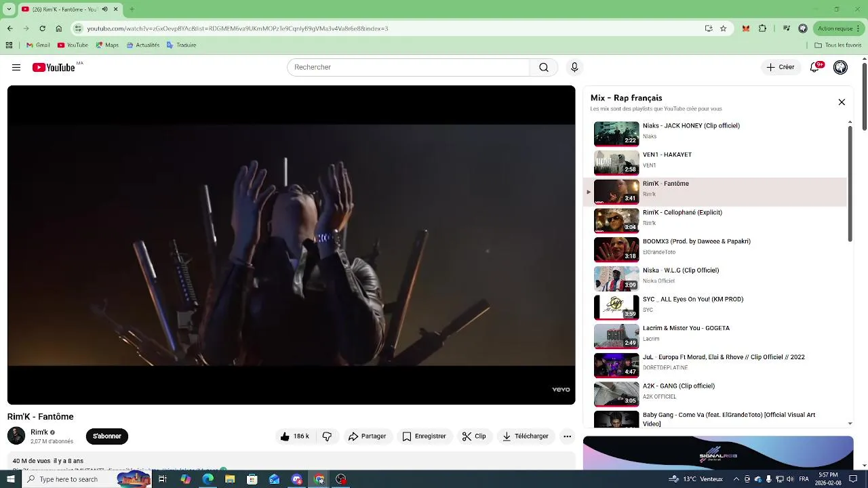This screenshot has height=488, width=868.
Task: Open browser home page icon
Action: coord(58,28)
